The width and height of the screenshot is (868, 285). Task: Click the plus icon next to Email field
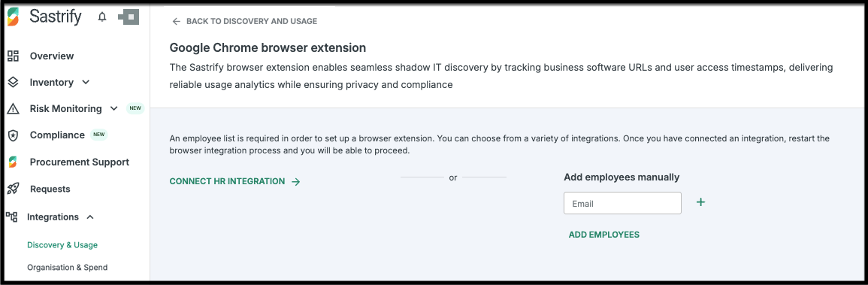click(x=701, y=202)
